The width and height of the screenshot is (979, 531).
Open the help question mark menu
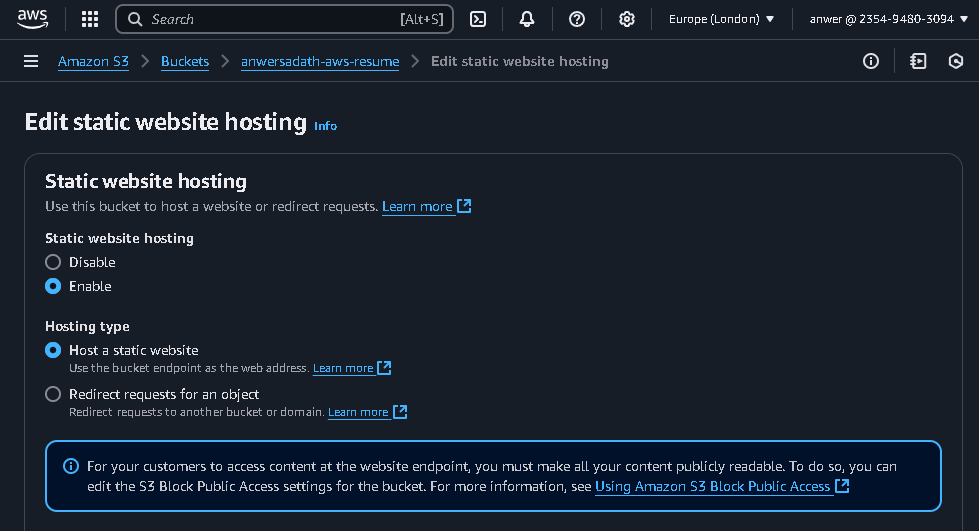coord(577,19)
